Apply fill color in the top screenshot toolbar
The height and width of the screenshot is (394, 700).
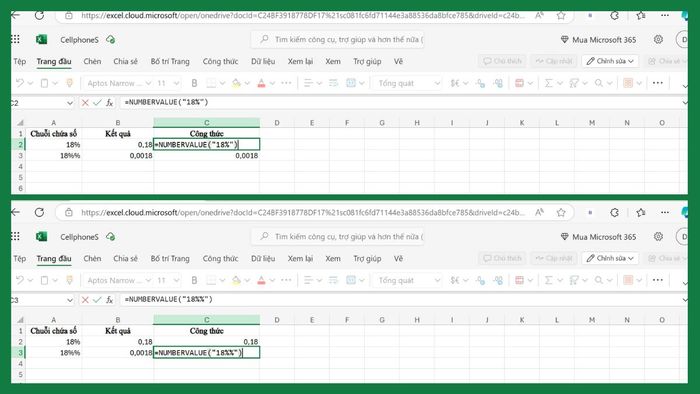pyautogui.click(x=236, y=83)
